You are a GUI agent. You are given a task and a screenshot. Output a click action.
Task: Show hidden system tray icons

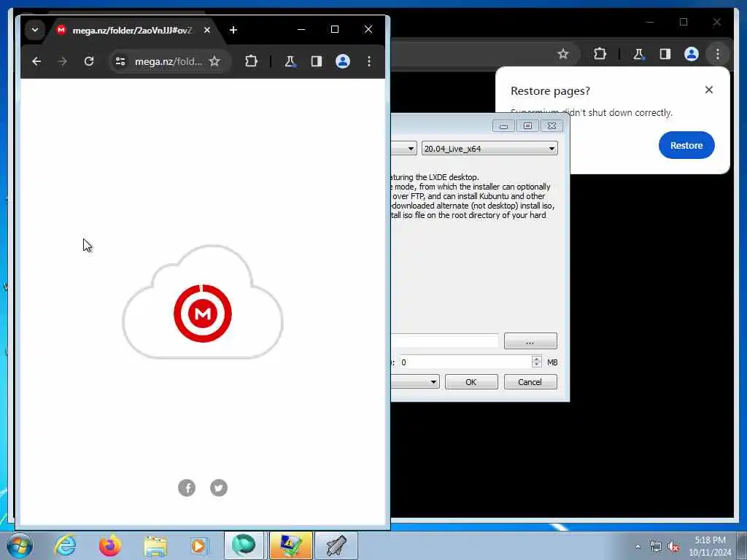638,547
